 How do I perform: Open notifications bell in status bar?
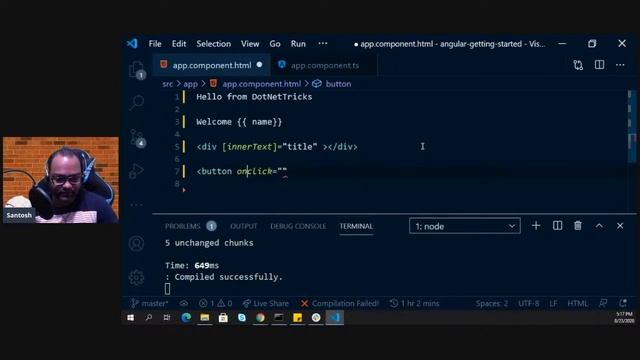tap(623, 303)
